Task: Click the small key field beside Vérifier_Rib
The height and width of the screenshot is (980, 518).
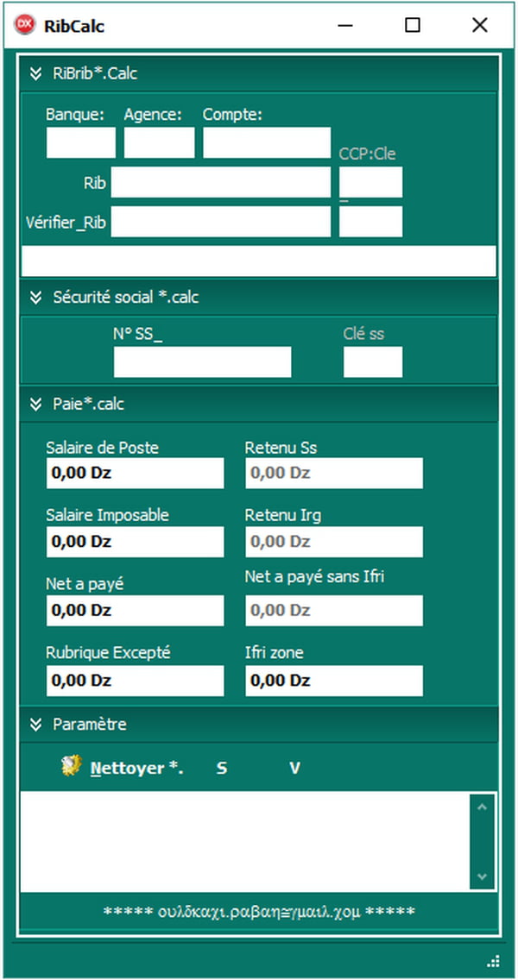Action: pos(371,222)
